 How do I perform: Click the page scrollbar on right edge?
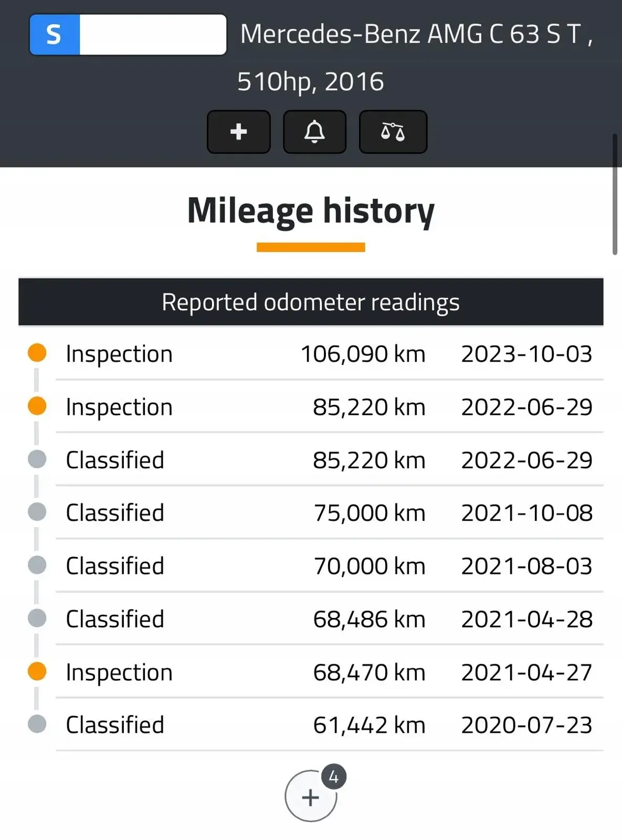(x=615, y=194)
